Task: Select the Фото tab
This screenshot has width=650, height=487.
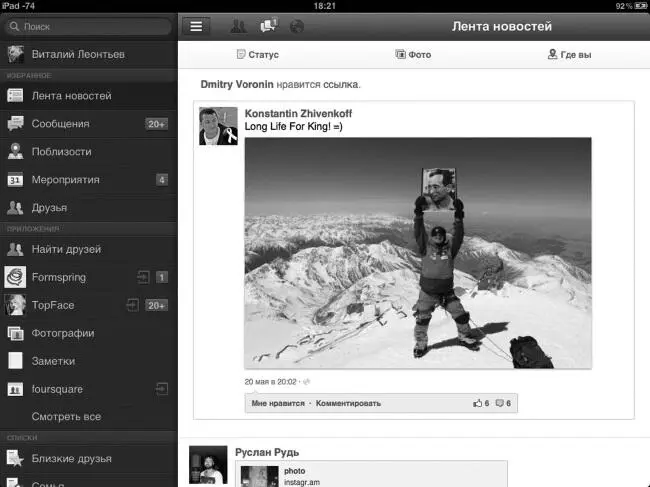Action: tap(413, 54)
